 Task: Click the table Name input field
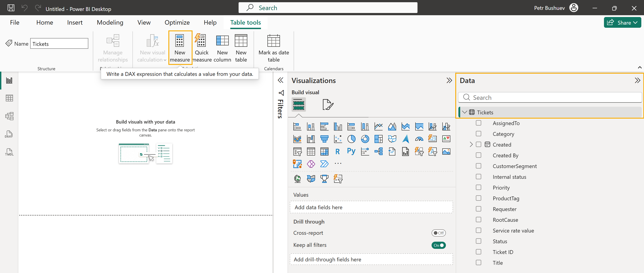coord(59,44)
